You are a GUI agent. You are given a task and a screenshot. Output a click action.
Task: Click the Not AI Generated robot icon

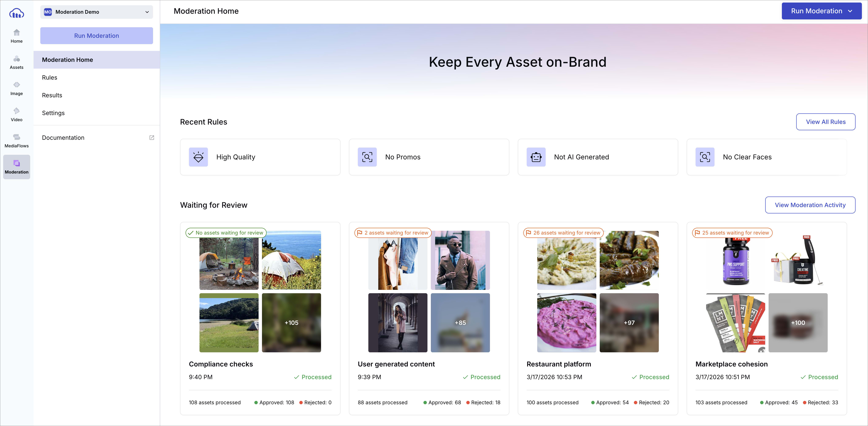pos(536,157)
